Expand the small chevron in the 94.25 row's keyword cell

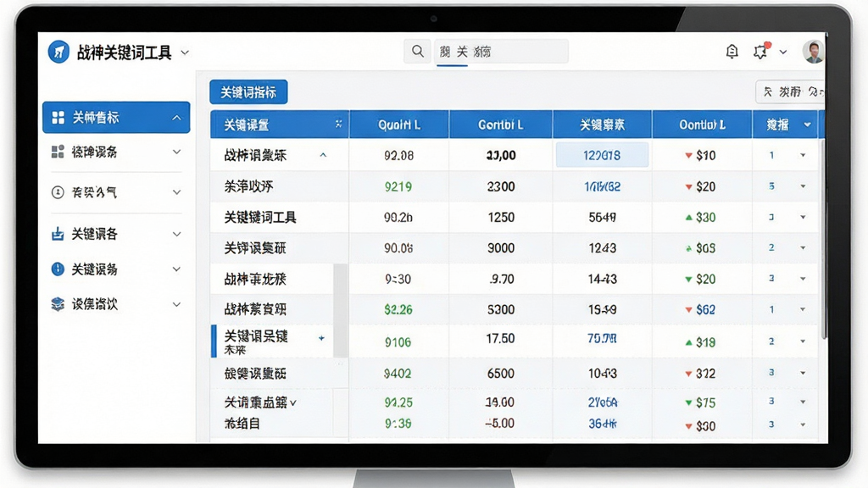[x=292, y=402]
